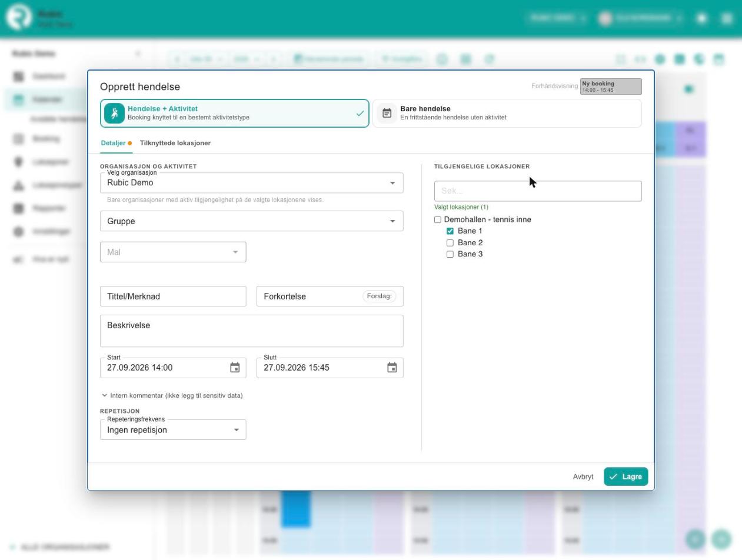Image resolution: width=742 pixels, height=560 pixels.
Task: Expand the Intern kommentar section
Action: (x=172, y=395)
